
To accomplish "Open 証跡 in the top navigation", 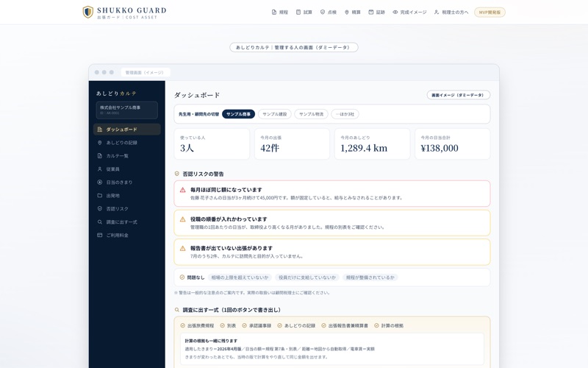I will pos(377,13).
